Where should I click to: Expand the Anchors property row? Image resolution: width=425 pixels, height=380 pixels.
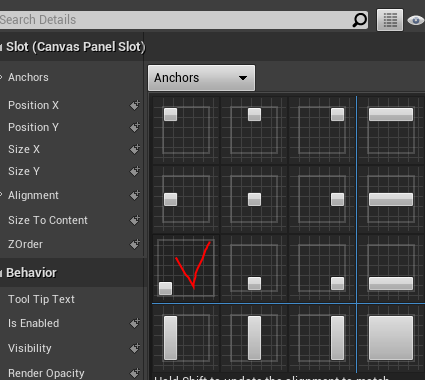pos(1,77)
